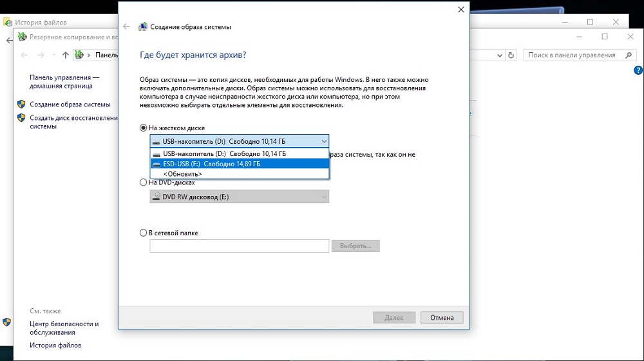Viewport: 644px width, 361px height.
Task: Maximize the 'История файлов' window
Action: 590,22
